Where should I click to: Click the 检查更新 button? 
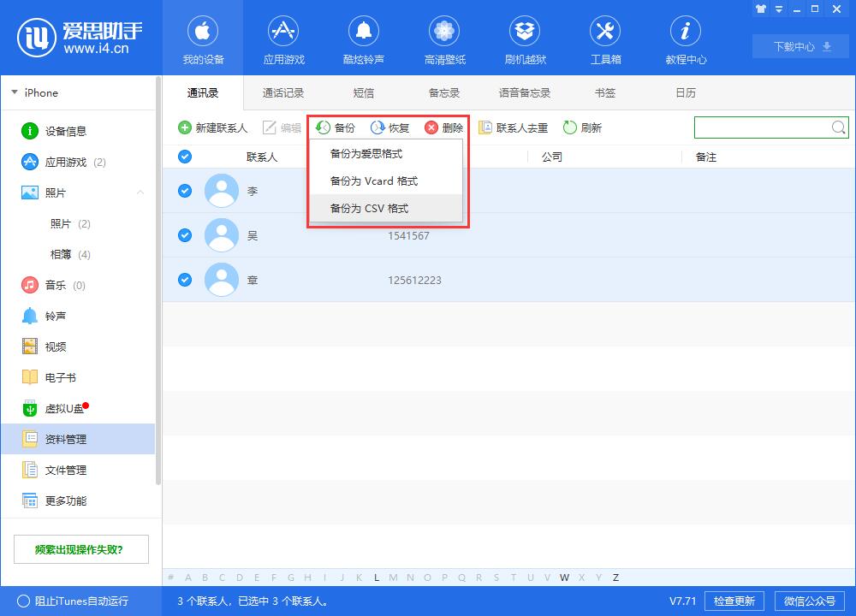coord(734,601)
